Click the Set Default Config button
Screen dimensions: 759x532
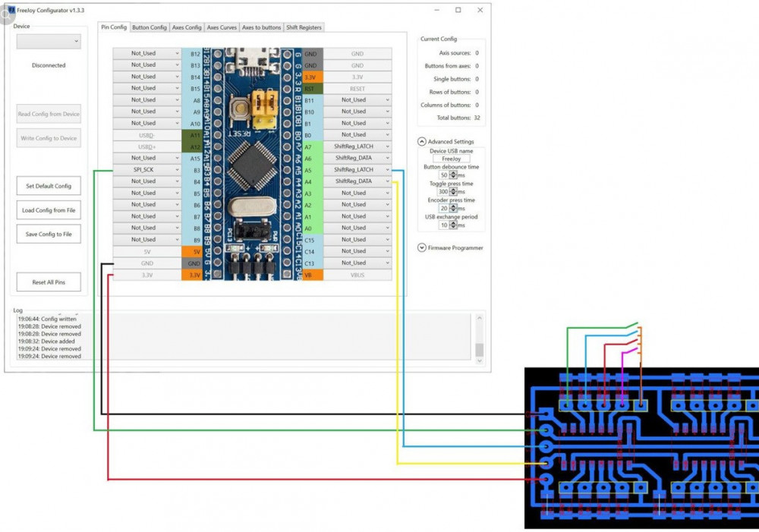tap(49, 186)
